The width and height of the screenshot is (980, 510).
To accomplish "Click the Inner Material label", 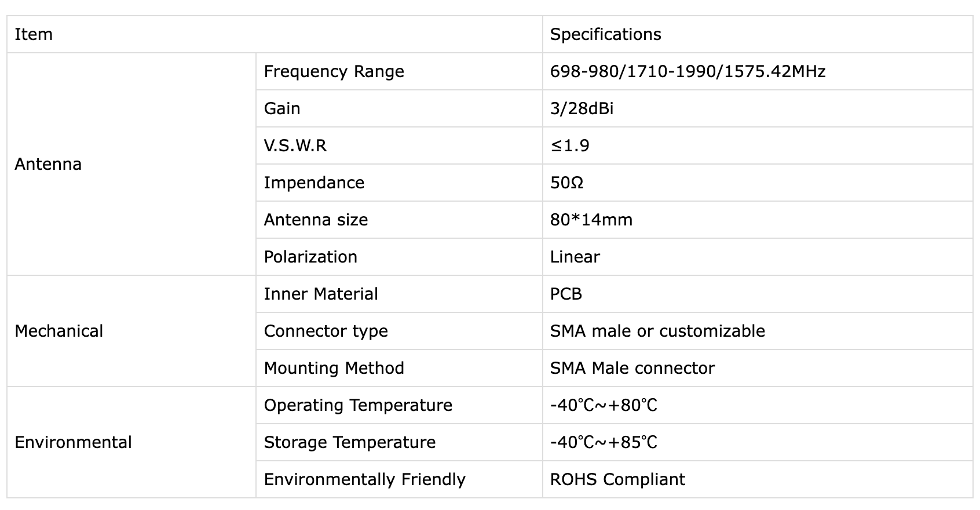I will pyautogui.click(x=321, y=294).
